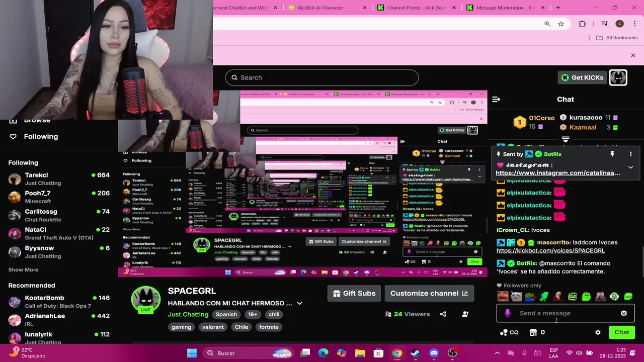The width and height of the screenshot is (644, 362).
Task: Unpin the BotRix pinned message
Action: click(612, 154)
